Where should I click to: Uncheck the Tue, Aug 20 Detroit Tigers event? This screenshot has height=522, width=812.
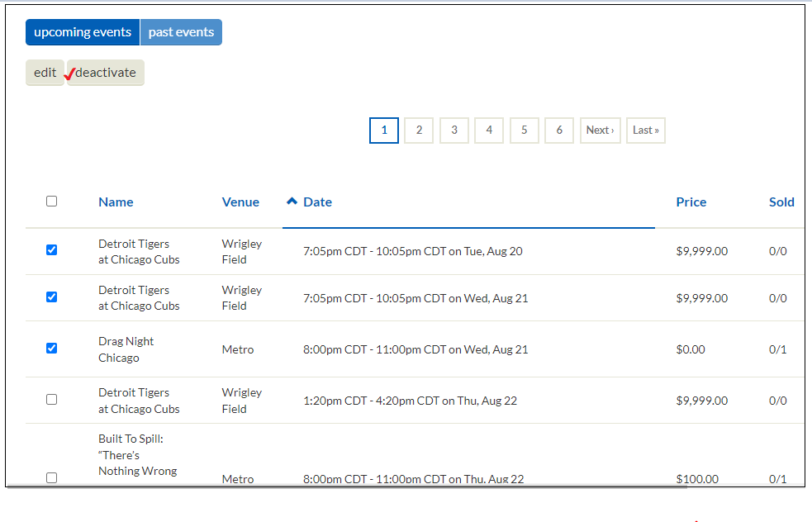click(51, 249)
